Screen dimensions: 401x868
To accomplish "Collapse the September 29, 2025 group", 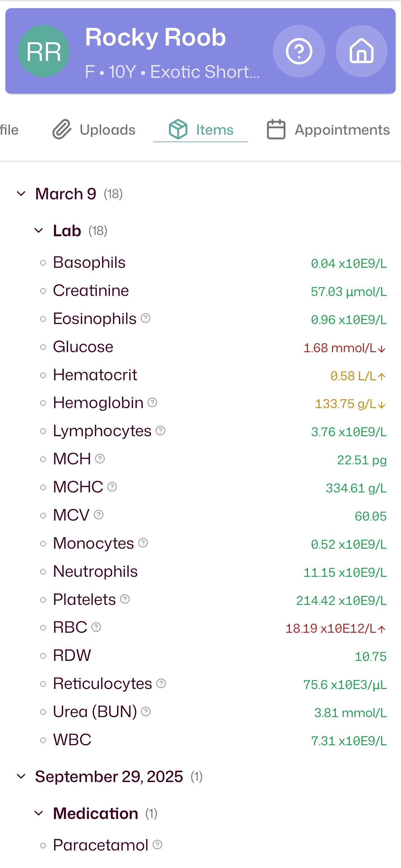I will point(21,777).
